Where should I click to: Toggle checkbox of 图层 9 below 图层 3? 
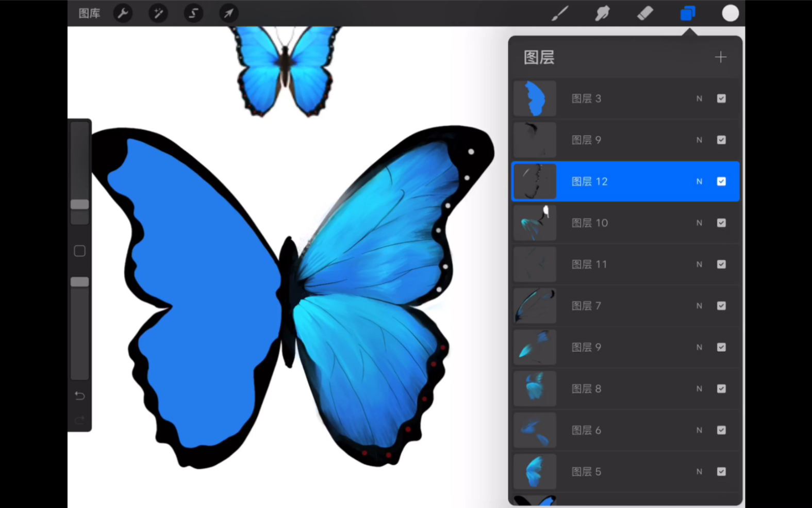tap(721, 140)
